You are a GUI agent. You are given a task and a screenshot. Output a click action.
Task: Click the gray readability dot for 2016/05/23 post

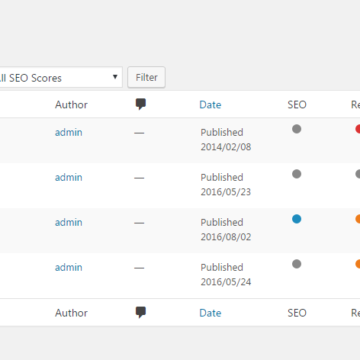pyautogui.click(x=358, y=174)
